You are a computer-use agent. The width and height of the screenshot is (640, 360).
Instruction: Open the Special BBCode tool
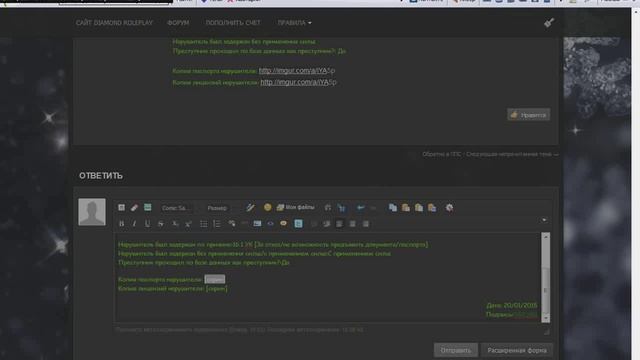147,208
